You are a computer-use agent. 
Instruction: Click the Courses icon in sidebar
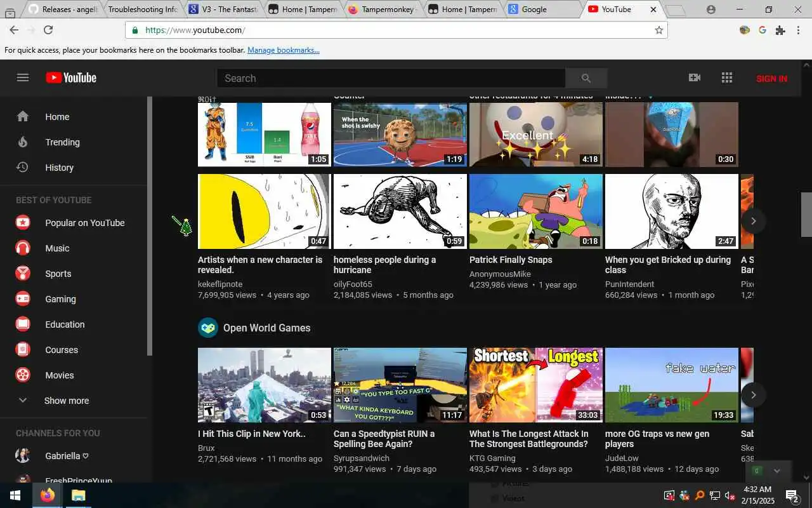[23, 350]
